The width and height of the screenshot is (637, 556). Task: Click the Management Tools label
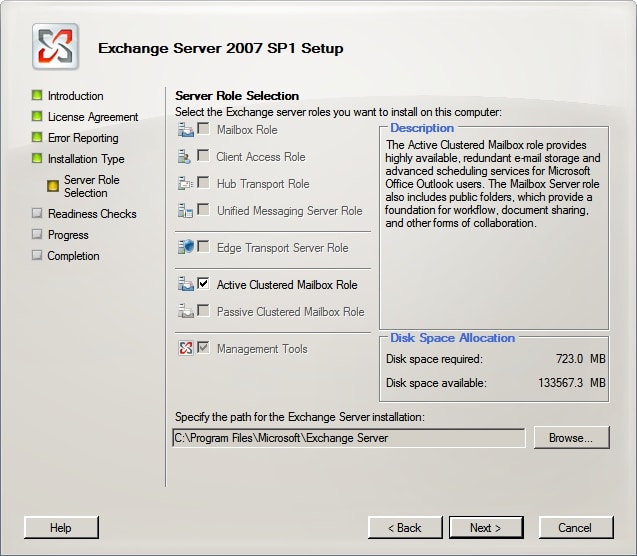[x=262, y=349]
